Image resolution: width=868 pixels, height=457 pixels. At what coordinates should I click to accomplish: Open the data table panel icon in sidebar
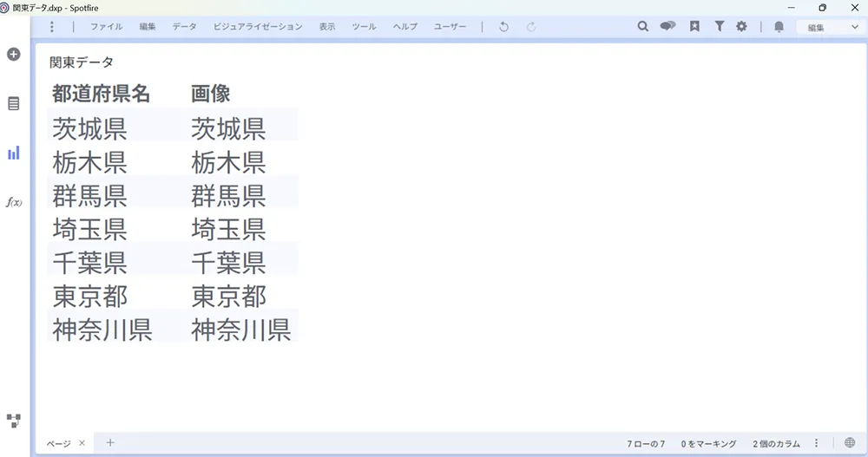pyautogui.click(x=14, y=104)
